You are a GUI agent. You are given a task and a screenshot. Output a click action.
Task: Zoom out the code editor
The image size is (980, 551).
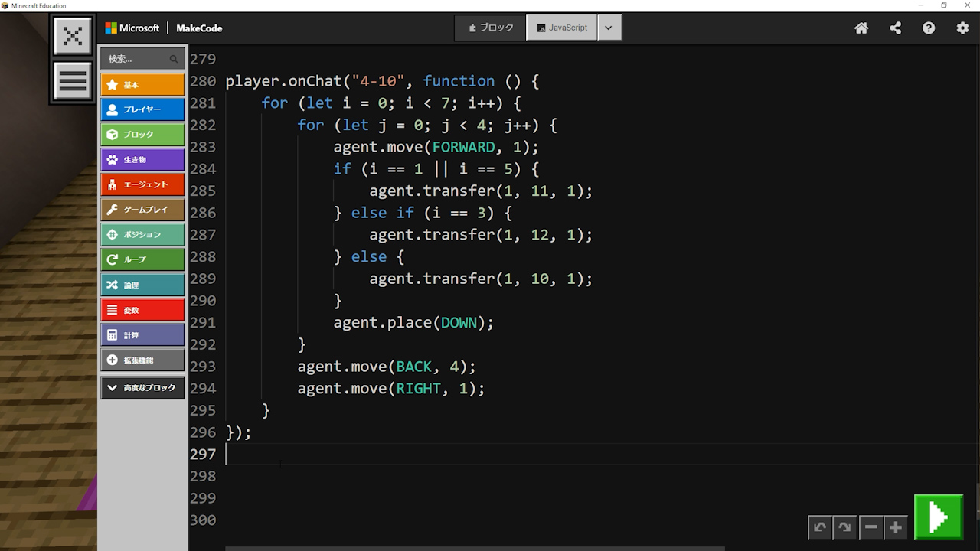(x=871, y=527)
